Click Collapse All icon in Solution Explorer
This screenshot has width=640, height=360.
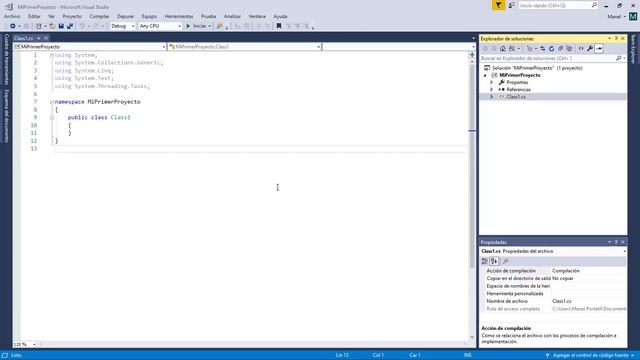click(x=560, y=49)
